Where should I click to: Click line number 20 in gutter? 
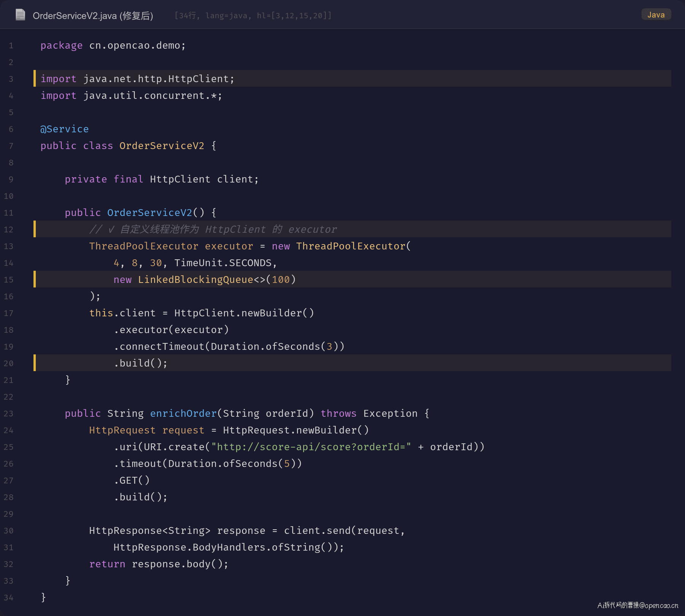pyautogui.click(x=8, y=363)
